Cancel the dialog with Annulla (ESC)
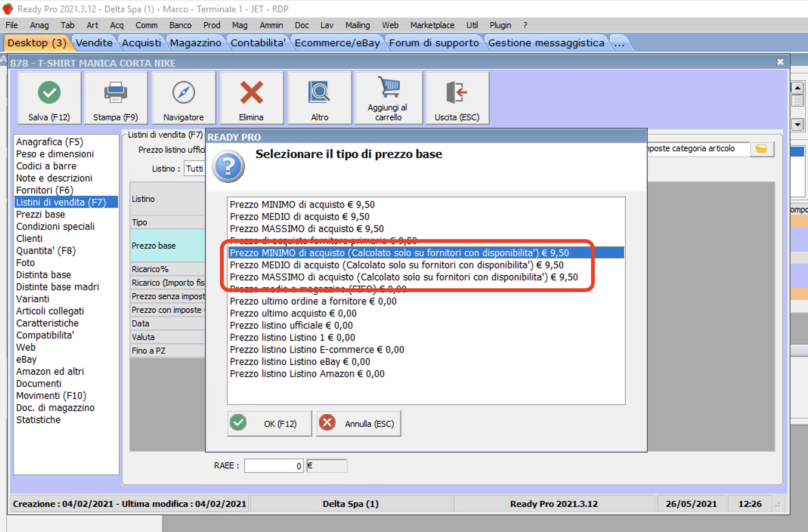808x532 pixels. 359,424
